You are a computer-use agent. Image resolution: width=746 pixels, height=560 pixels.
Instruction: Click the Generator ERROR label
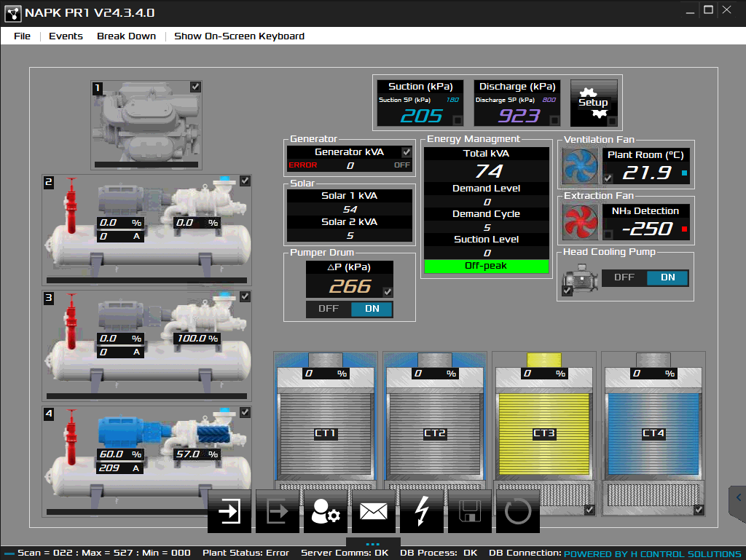point(302,165)
